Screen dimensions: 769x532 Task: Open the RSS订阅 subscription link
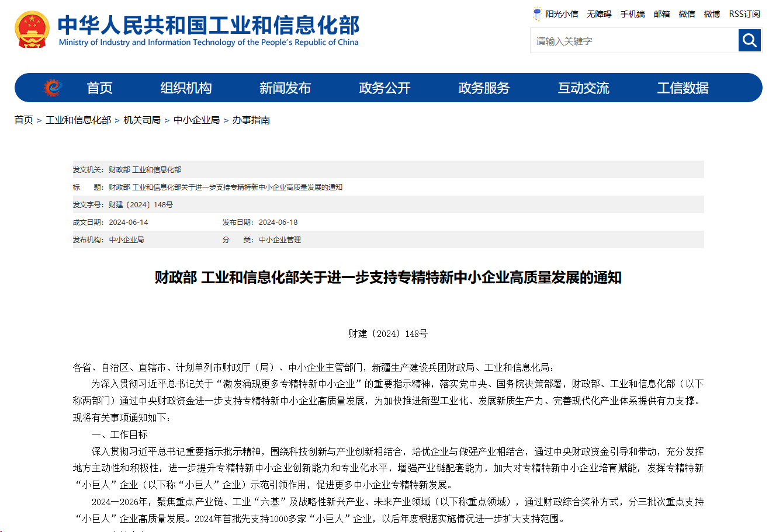click(744, 14)
